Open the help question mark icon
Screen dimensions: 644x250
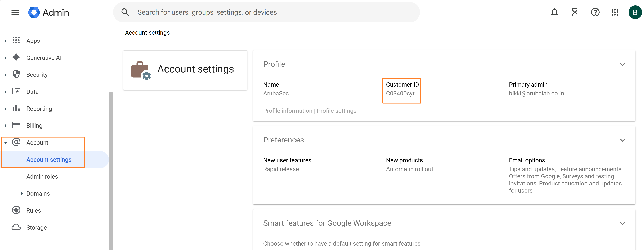[595, 12]
